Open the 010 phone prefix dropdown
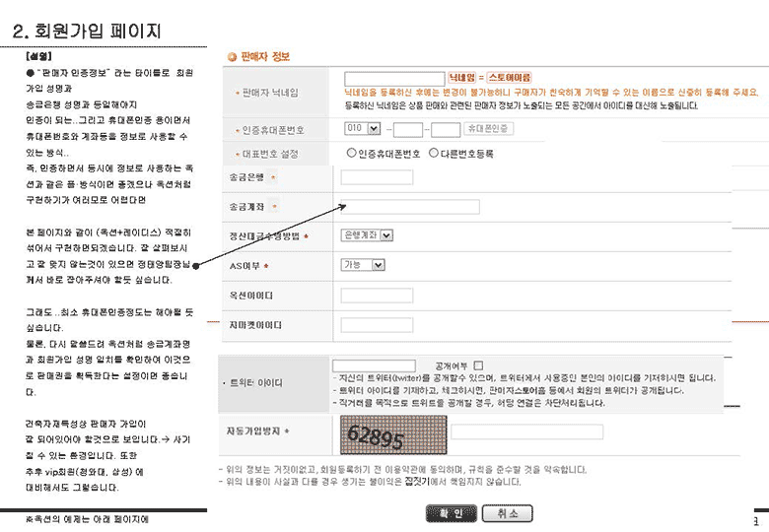 pos(362,128)
